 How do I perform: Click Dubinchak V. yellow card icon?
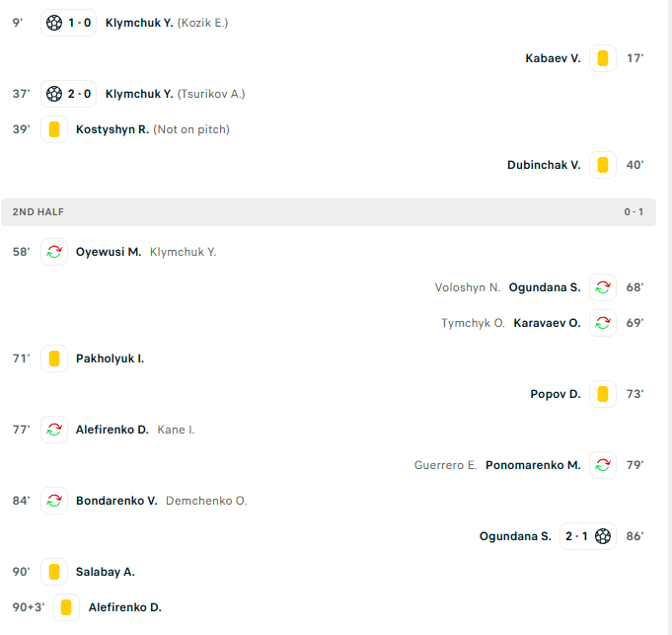coord(603,165)
